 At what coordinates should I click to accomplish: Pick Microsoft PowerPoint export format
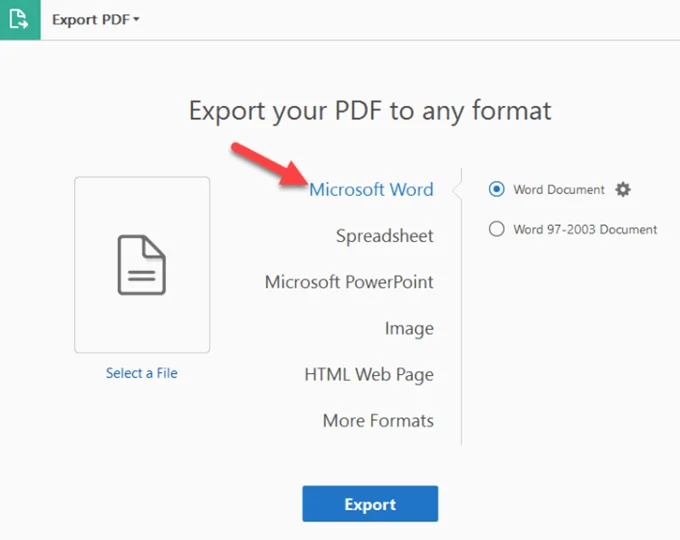pyautogui.click(x=349, y=282)
